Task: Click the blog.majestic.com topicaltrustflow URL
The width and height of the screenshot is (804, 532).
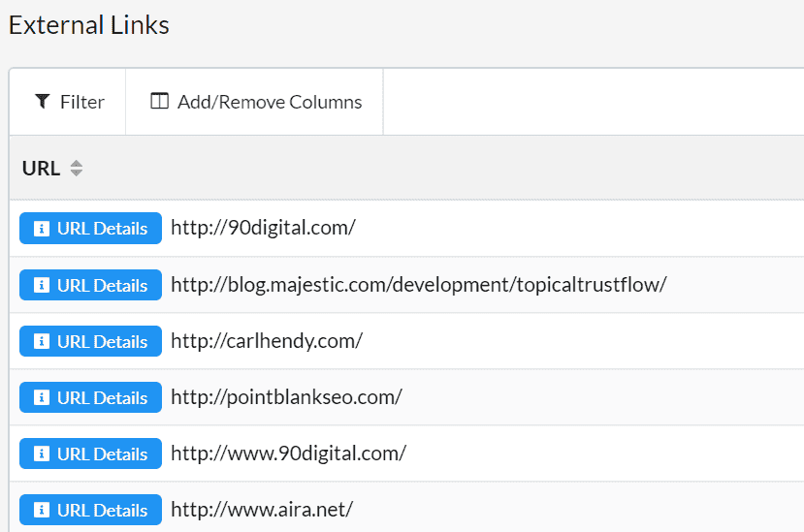Action: 418,285
